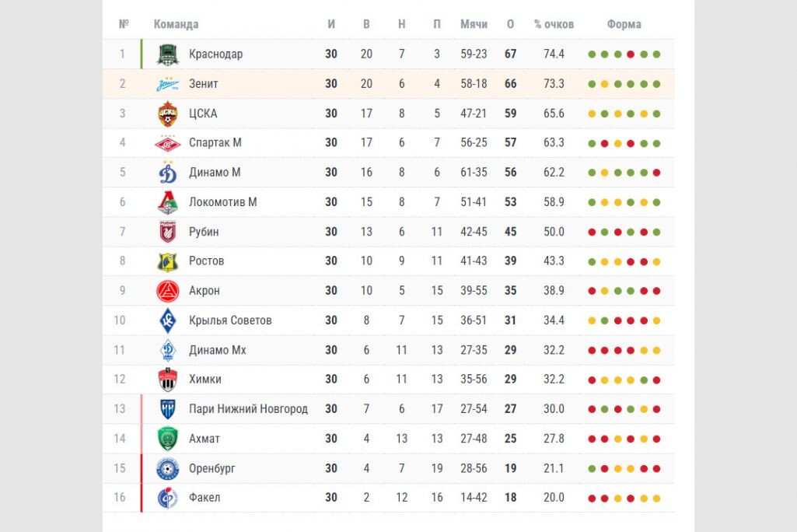
Task: Click the 'Команда' column header
Action: point(176,24)
